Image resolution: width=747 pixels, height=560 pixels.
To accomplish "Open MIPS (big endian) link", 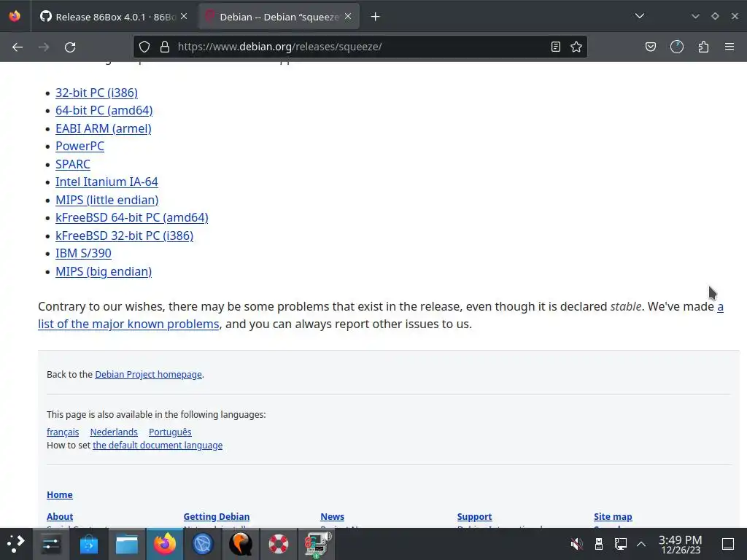I will click(x=104, y=271).
